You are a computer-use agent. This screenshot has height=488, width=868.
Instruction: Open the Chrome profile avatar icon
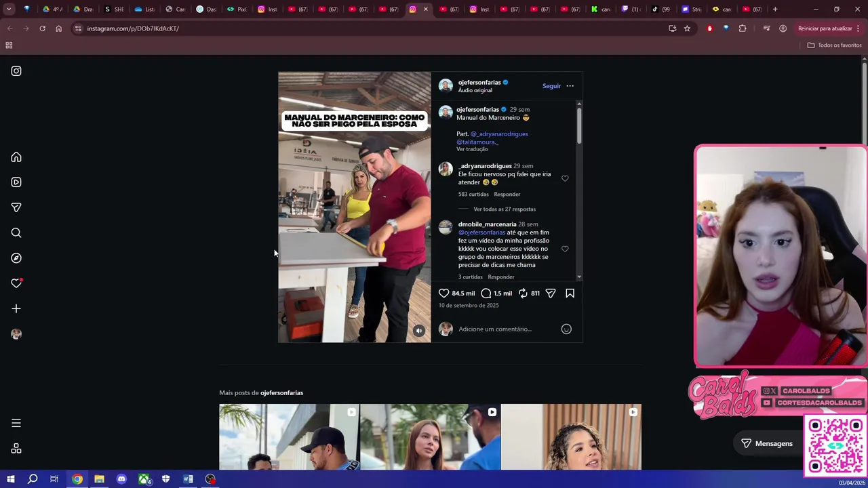pyautogui.click(x=783, y=28)
